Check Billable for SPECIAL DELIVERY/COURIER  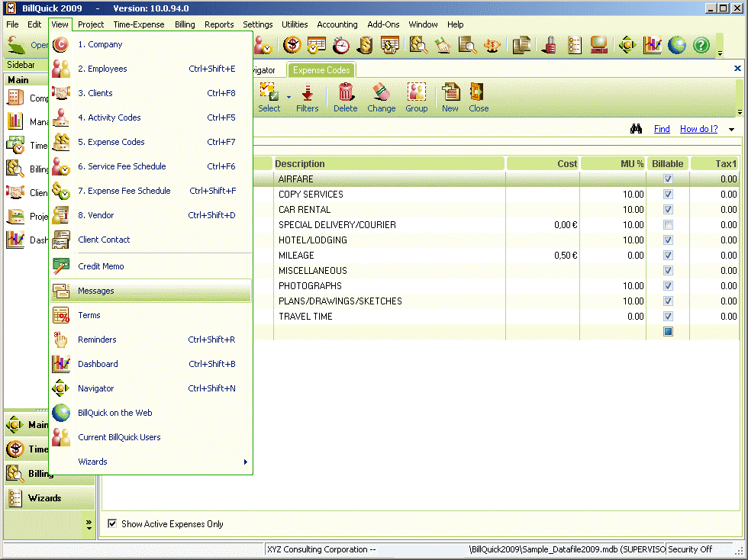click(x=668, y=224)
